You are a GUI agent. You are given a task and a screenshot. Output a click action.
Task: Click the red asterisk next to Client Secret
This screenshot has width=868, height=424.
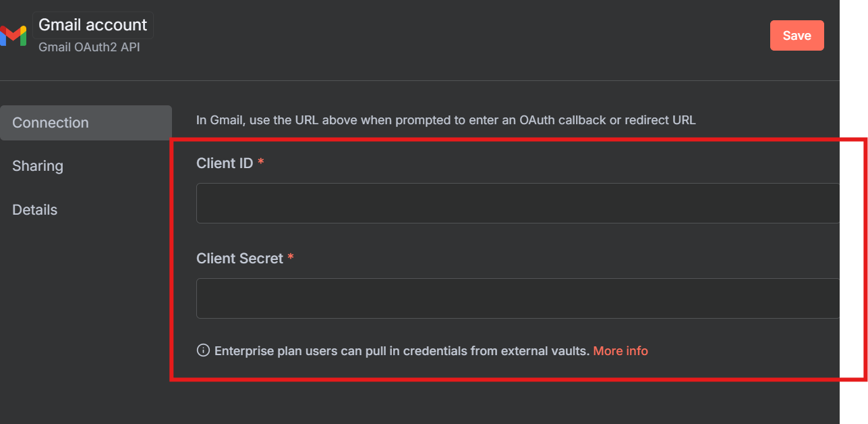point(291,258)
